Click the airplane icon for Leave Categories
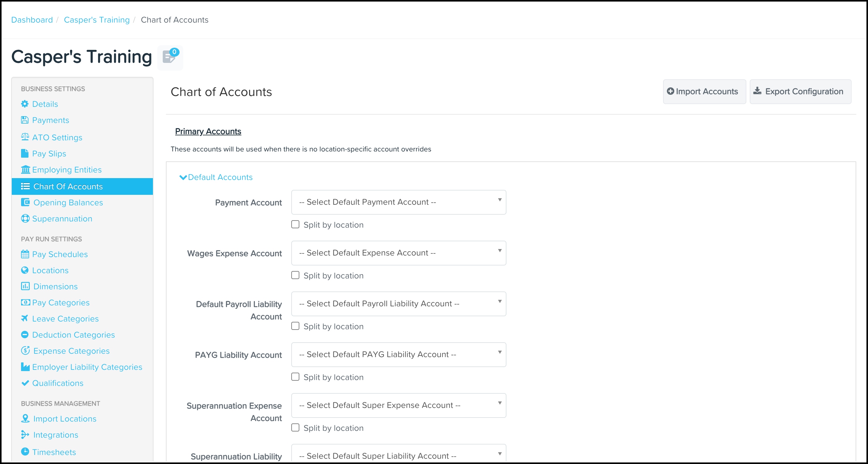The image size is (868, 464). tap(24, 318)
